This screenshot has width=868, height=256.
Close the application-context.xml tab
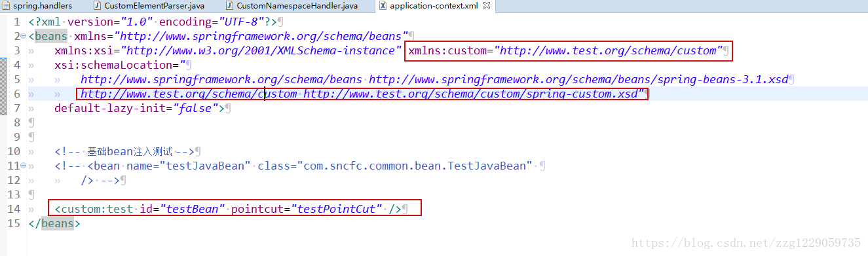pos(487,6)
